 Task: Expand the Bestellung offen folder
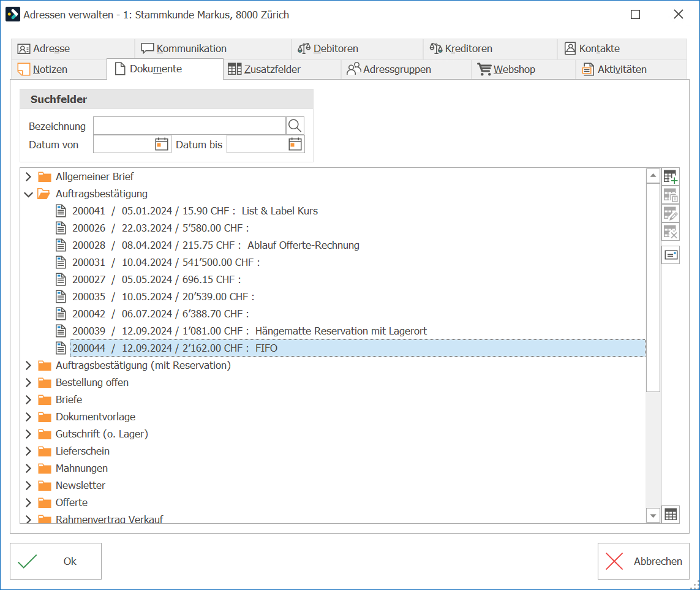[29, 383]
